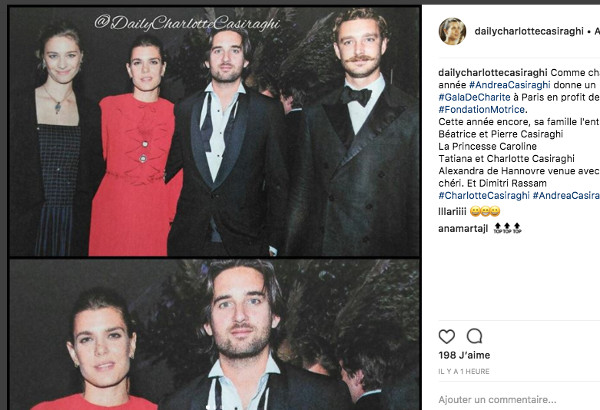Follow the #GalaDeCharite hashtag link
This screenshot has width=600, height=410.
(474, 97)
